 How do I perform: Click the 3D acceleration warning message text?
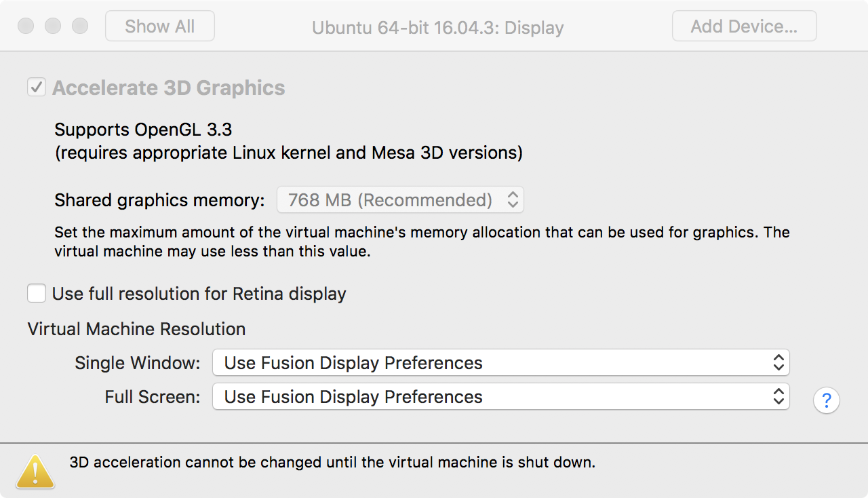point(332,463)
